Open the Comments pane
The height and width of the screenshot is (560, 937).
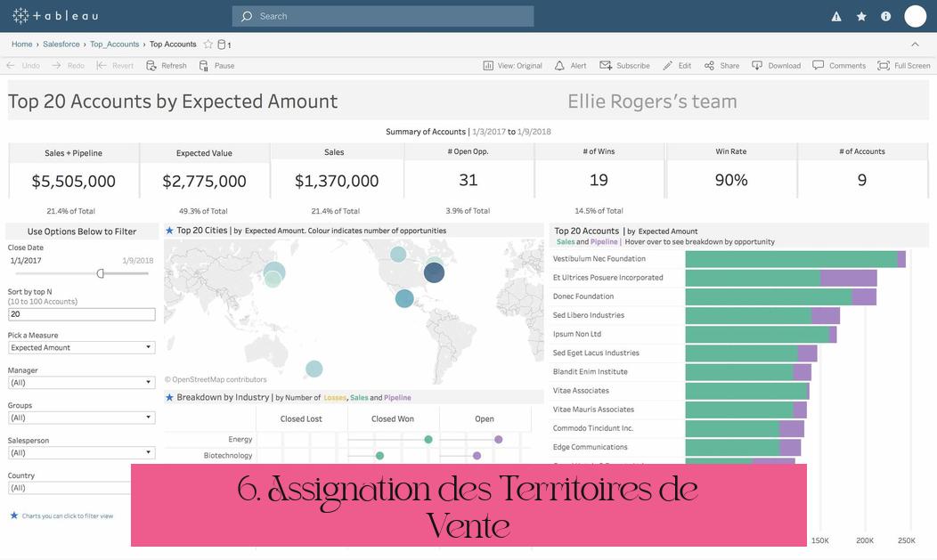839,66
